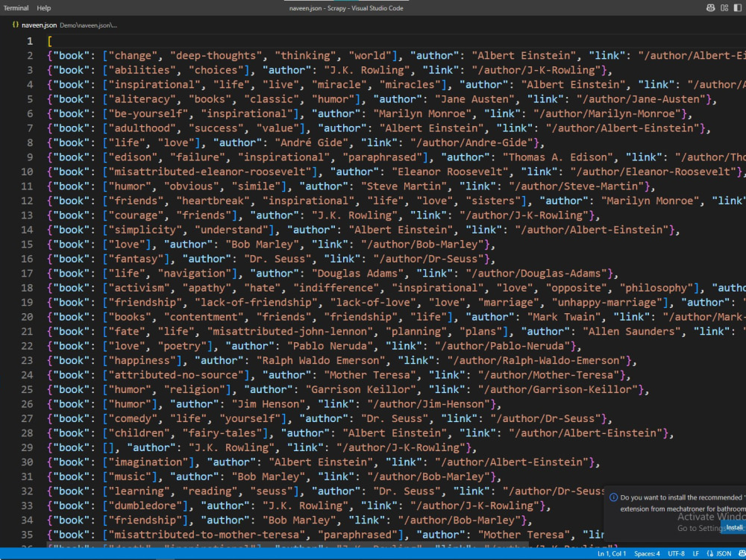Click "Thomas A. Edison" on line 9

(x=558, y=157)
